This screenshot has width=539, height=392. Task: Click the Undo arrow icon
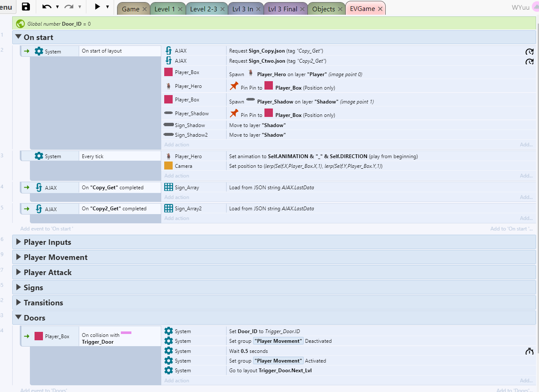tap(47, 7)
